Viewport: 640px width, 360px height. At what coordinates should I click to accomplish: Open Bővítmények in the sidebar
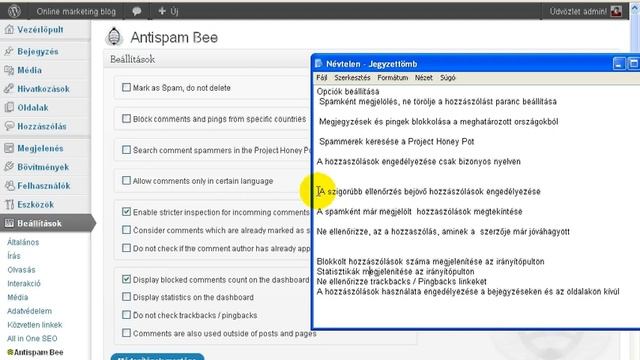(x=43, y=167)
